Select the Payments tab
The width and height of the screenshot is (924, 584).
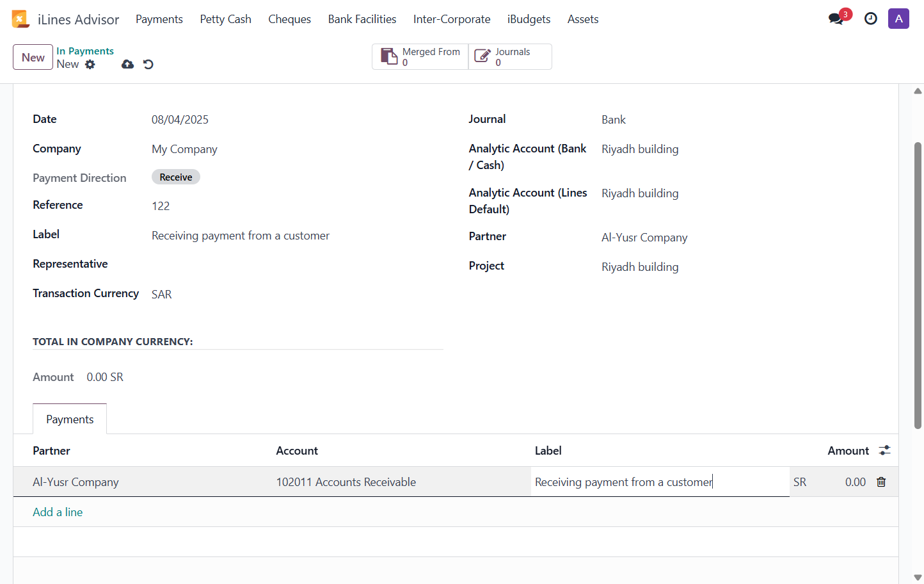click(70, 419)
